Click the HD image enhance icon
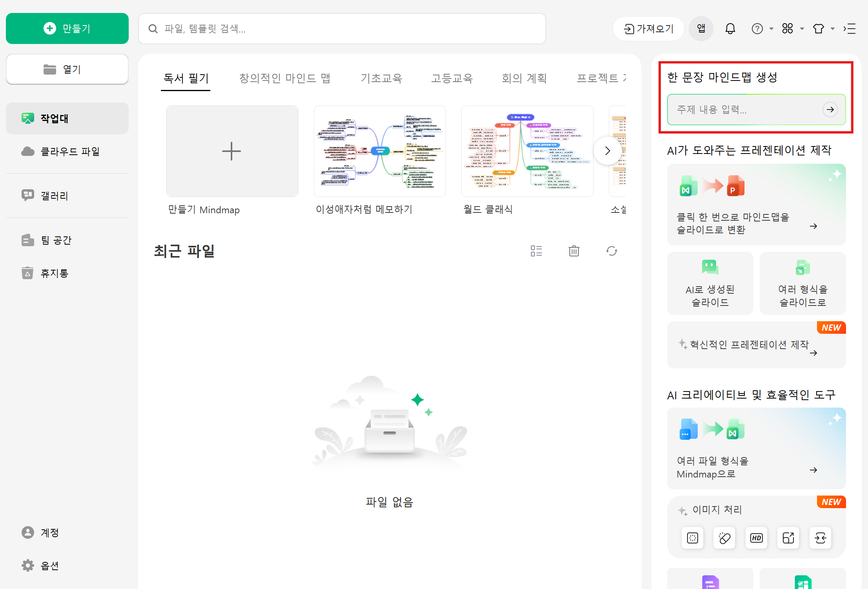The image size is (868, 589). [756, 538]
